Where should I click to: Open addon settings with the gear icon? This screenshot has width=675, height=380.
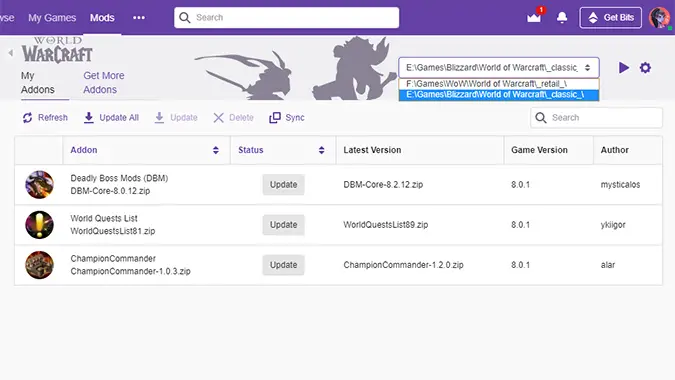pos(645,68)
